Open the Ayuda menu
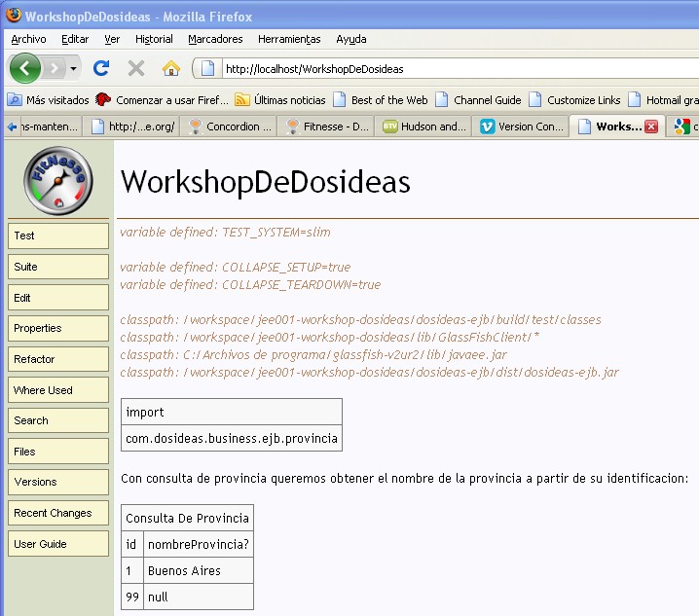699x616 pixels. click(351, 39)
